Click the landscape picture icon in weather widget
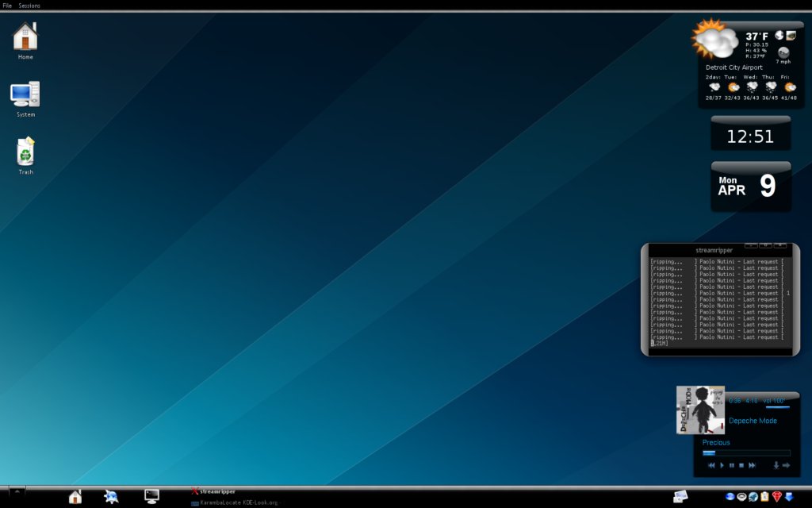This screenshot has width=812, height=508. click(791, 35)
